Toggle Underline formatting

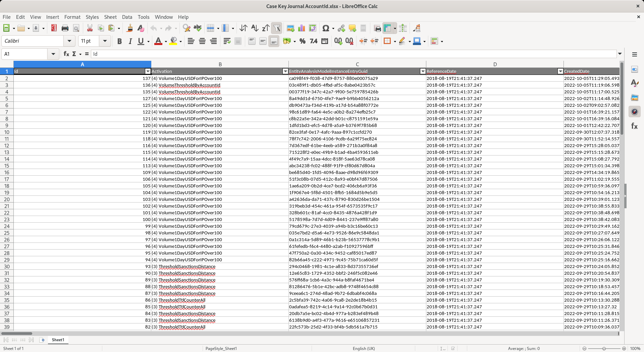[141, 41]
